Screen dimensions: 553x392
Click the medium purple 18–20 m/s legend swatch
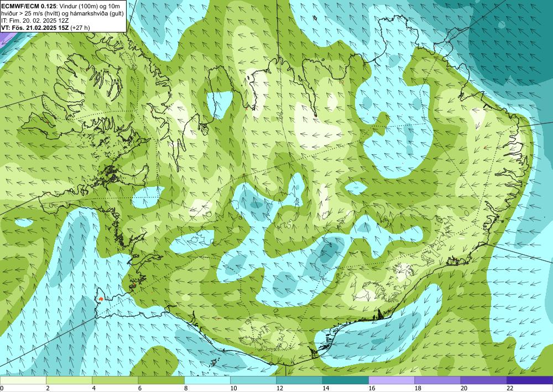tap(437, 380)
